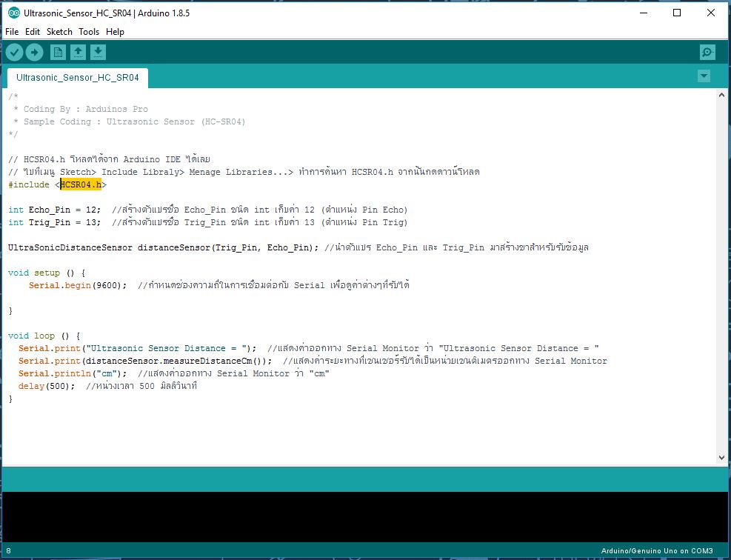Save the sketch with the Save icon

(x=99, y=52)
